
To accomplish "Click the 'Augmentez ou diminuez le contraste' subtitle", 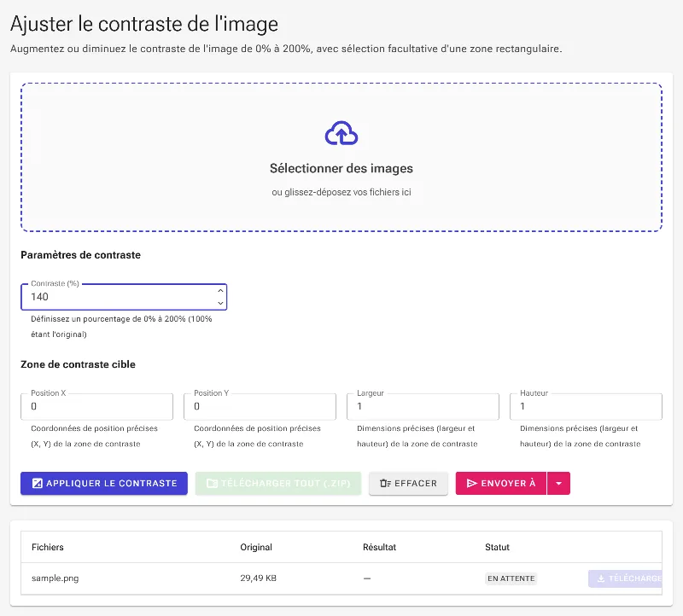I will [286, 49].
